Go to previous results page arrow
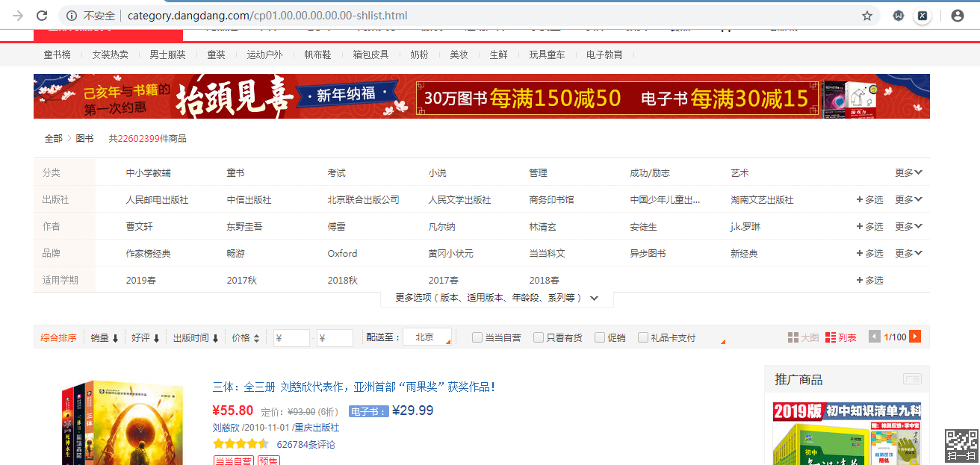Viewport: 980px width, 465px height. tap(875, 337)
